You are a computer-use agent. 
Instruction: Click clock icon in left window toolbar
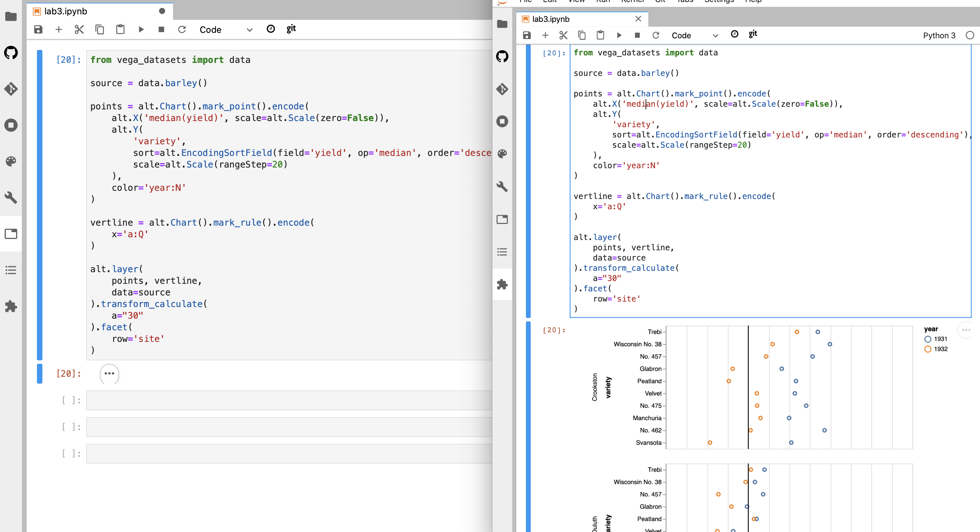270,29
